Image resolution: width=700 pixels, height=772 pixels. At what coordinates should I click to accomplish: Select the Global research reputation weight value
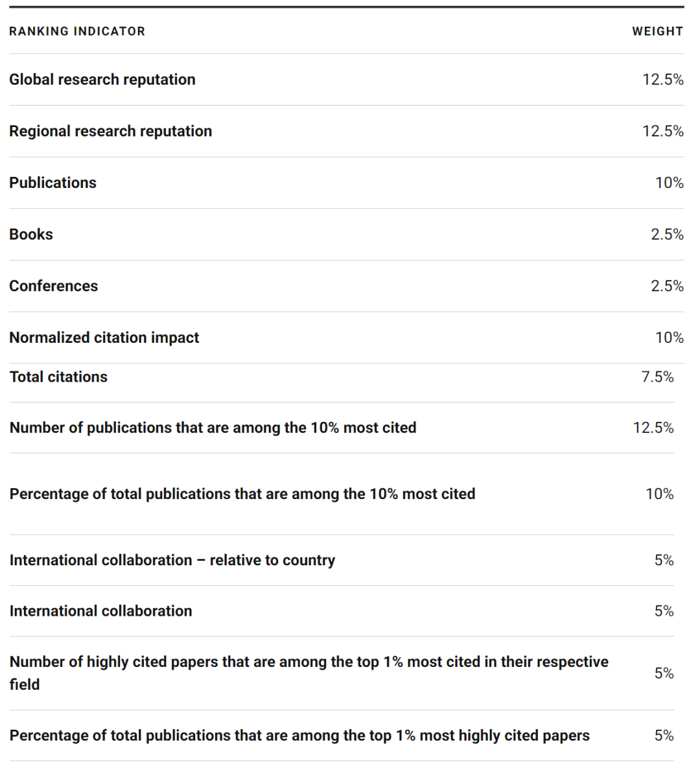pyautogui.click(x=662, y=79)
